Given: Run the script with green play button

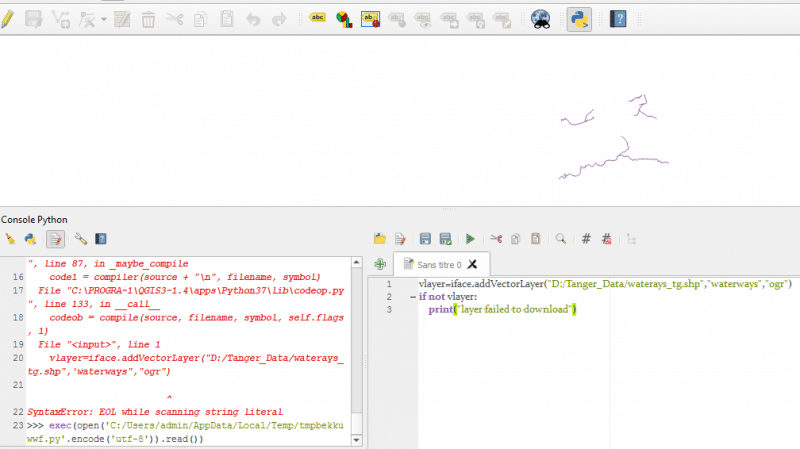Looking at the screenshot, I should coord(470,239).
